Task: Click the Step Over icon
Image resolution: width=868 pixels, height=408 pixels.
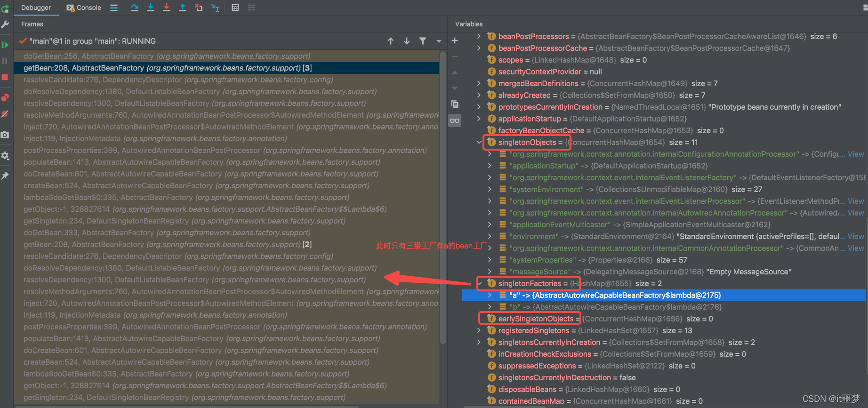Action: click(135, 8)
